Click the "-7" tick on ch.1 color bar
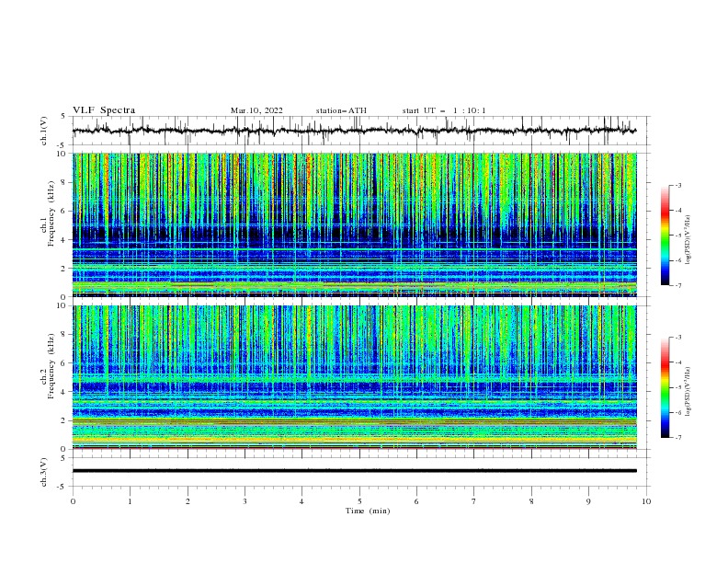The height and width of the screenshot is (563, 728). tap(678, 285)
